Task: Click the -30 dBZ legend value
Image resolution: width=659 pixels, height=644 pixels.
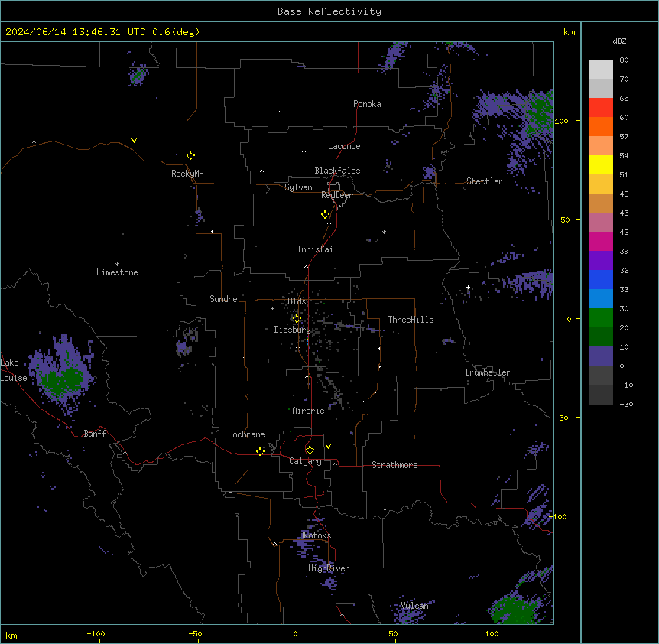Action: (626, 404)
